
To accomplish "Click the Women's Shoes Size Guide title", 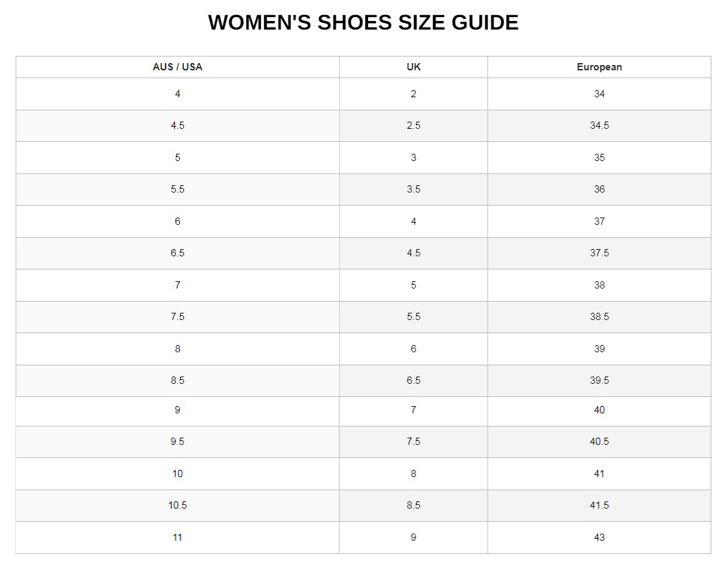I will click(x=363, y=22).
